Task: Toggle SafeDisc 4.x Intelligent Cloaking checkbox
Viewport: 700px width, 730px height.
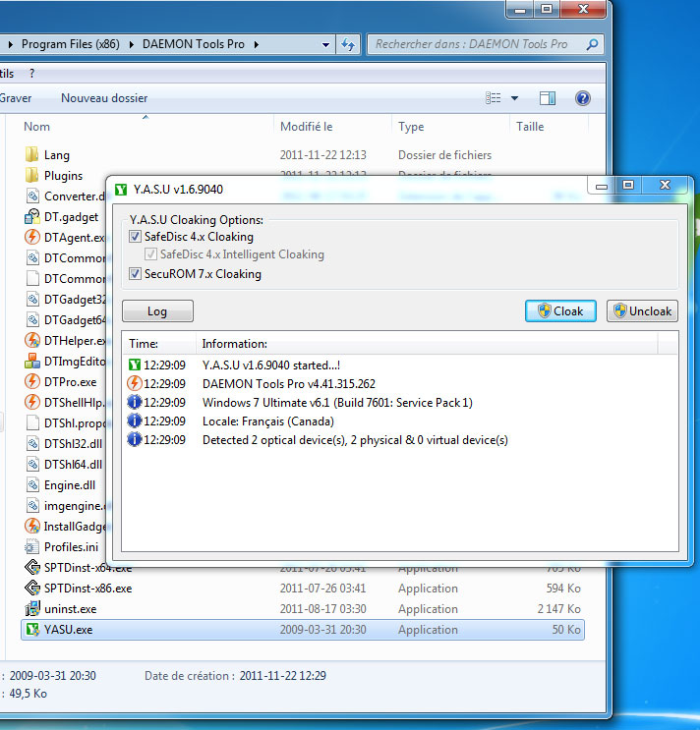Action: [x=150, y=253]
